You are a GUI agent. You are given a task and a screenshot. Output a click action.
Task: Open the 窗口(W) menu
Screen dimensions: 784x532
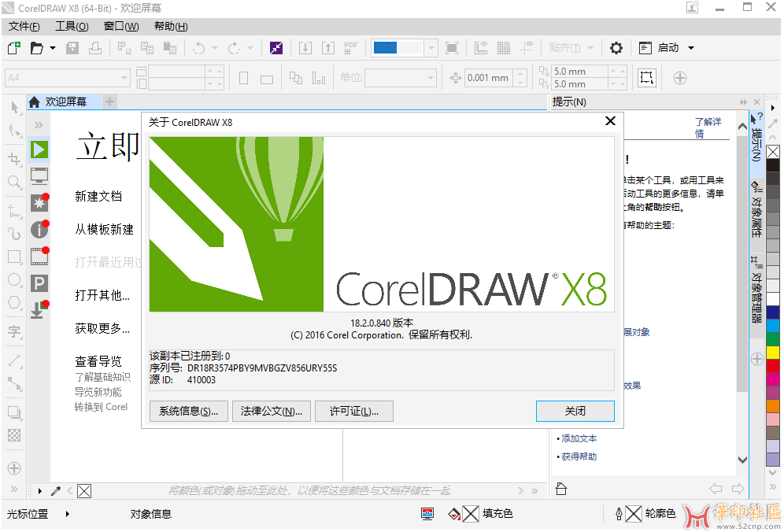121,27
